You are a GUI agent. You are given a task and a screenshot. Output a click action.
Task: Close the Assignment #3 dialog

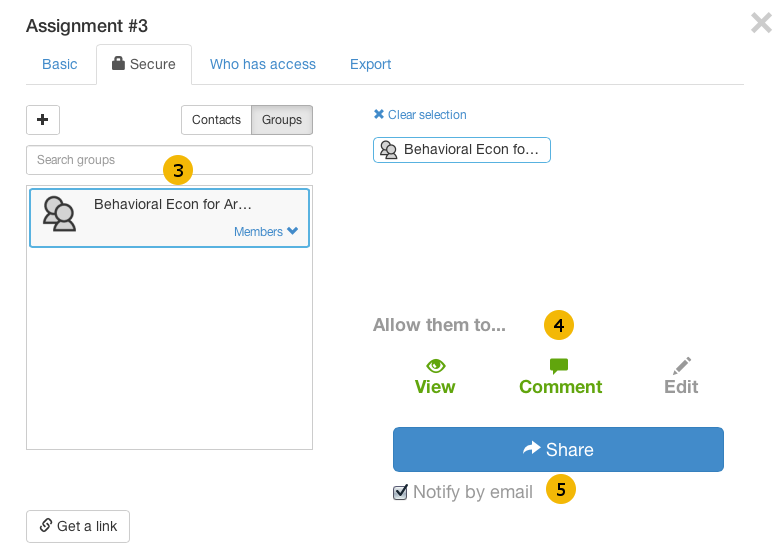pos(761,23)
